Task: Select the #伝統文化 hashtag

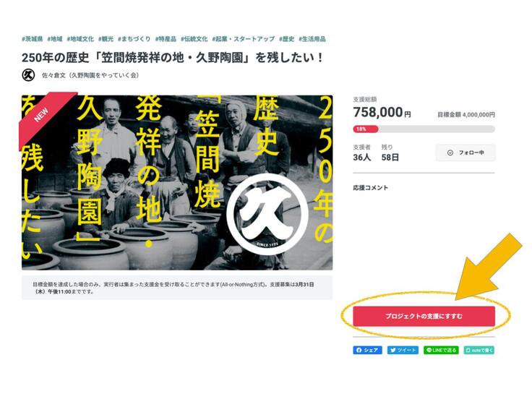Action: point(194,39)
